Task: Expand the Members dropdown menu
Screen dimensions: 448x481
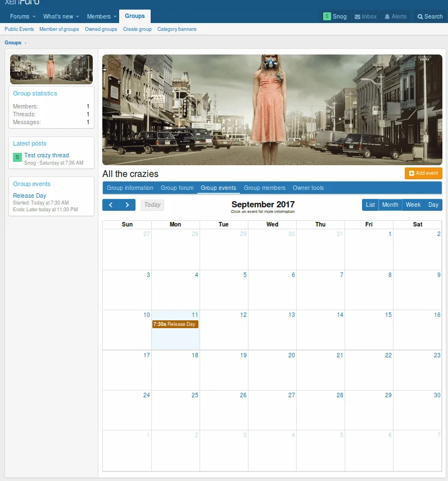Action: pyautogui.click(x=115, y=17)
